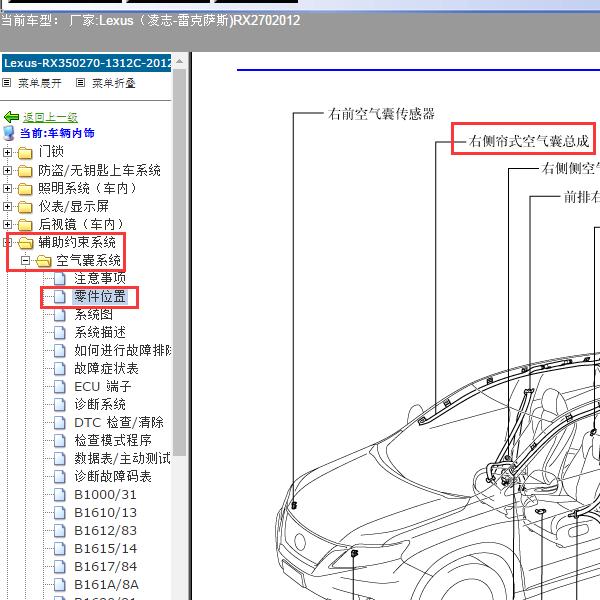Viewport: 600px width, 600px height.
Task: Collapse the 辅助约束系统 node
Action: (x=7, y=242)
